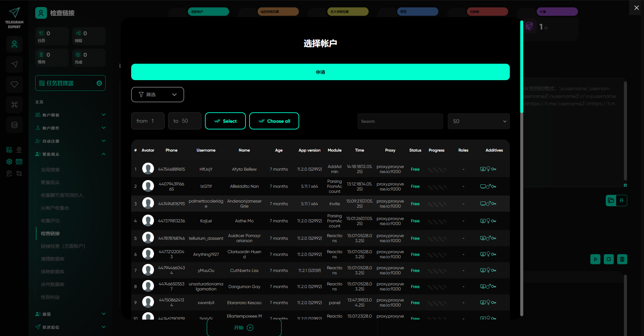Select the account row for KajLei

click(x=206, y=221)
